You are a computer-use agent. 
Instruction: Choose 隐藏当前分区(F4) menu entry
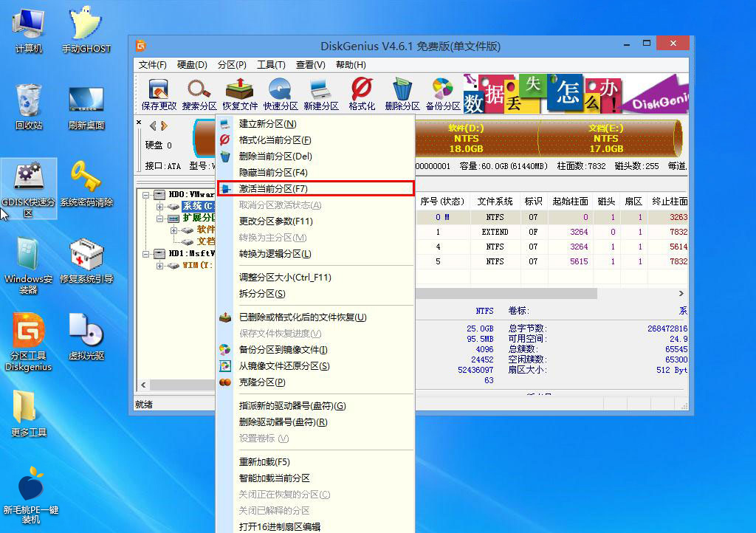(316, 173)
